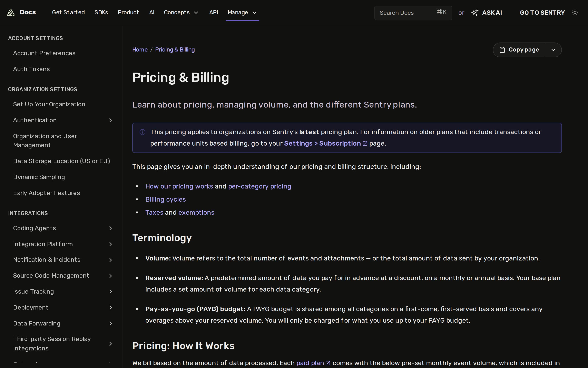Open the Product nav item

coord(128,12)
